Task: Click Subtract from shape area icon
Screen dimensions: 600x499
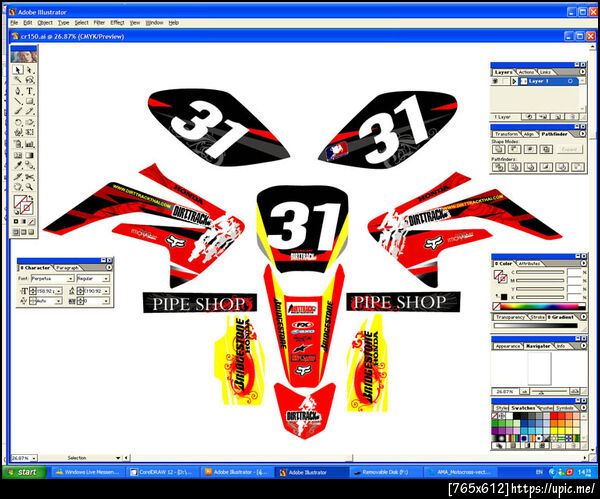Action: (514, 149)
